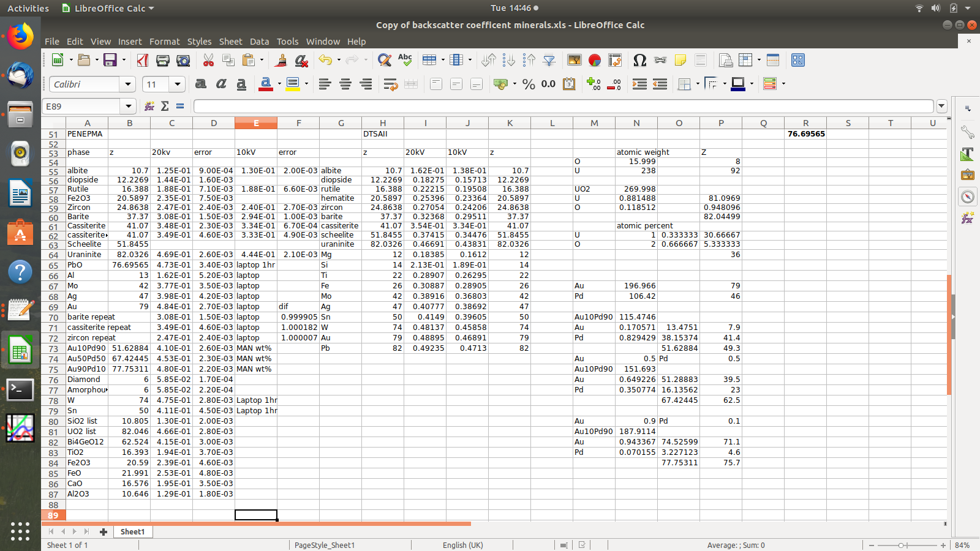Toggle Bold formatting
The image size is (980, 551).
click(200, 84)
